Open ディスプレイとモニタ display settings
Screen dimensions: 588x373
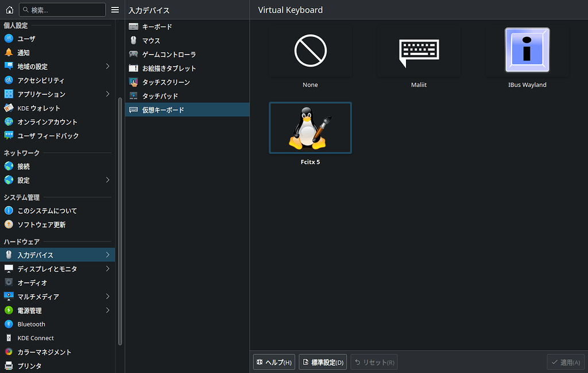(57, 268)
